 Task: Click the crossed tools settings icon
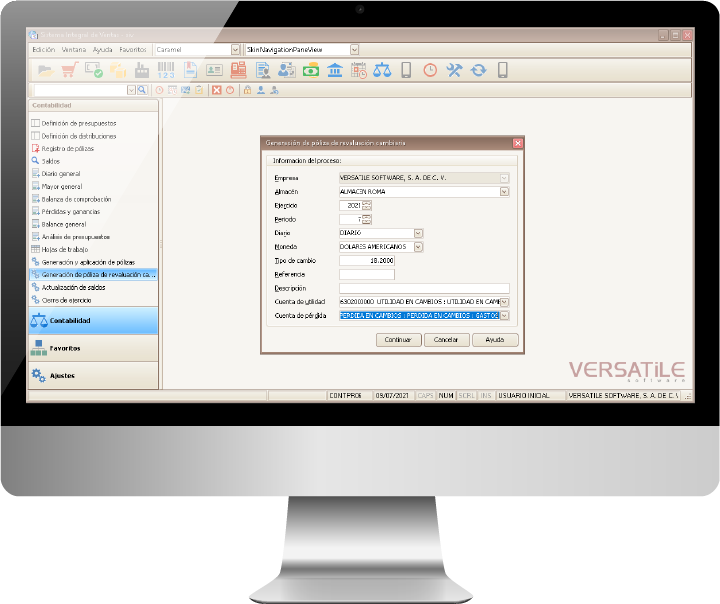tap(454, 70)
